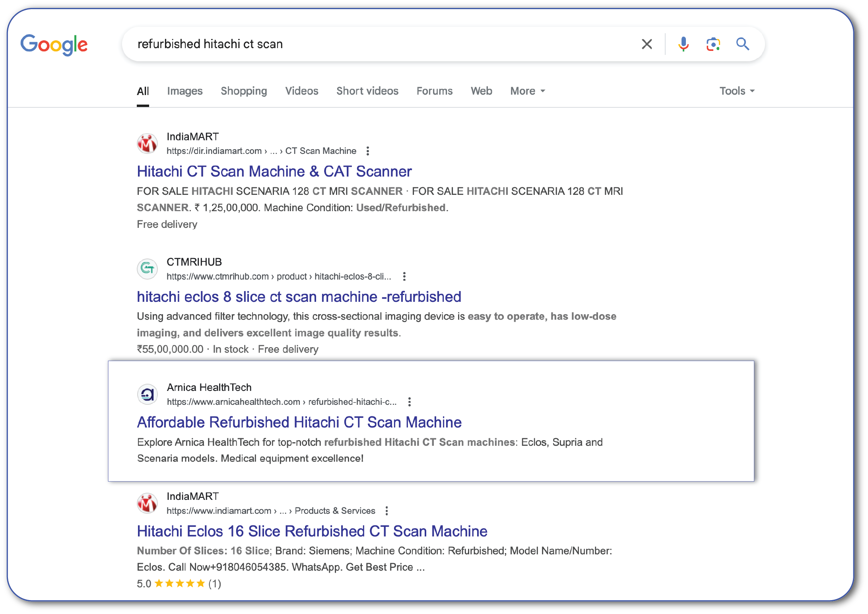Switch to the Images tab
This screenshot has width=868, height=614.
coord(185,91)
